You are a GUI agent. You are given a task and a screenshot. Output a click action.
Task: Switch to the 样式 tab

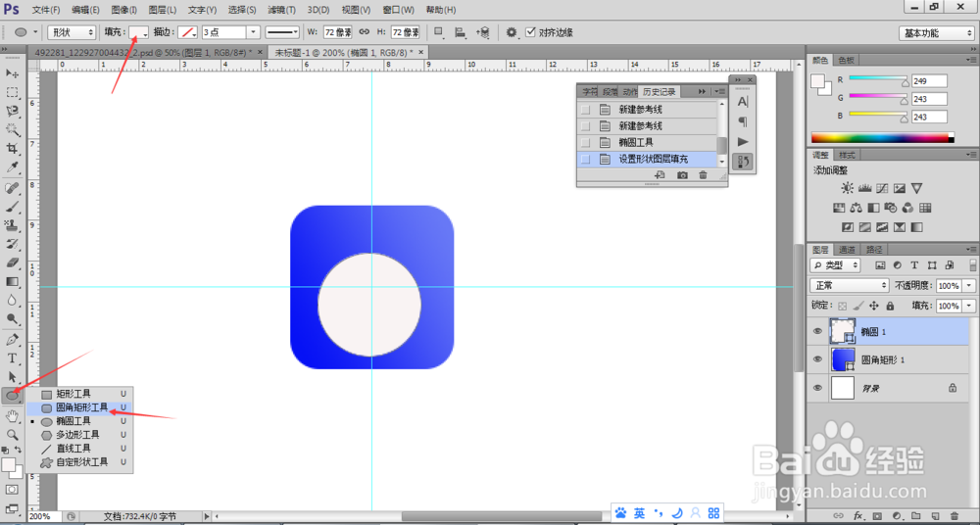[847, 155]
